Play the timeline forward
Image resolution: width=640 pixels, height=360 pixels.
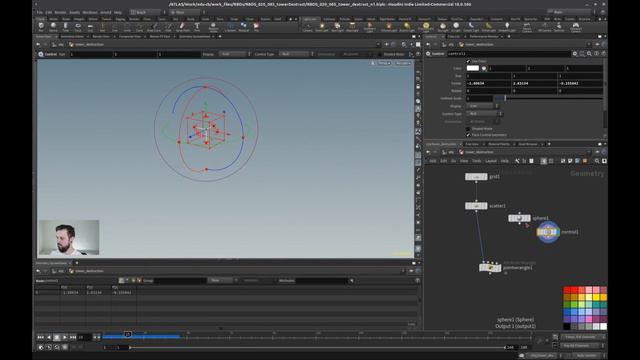tap(64, 337)
